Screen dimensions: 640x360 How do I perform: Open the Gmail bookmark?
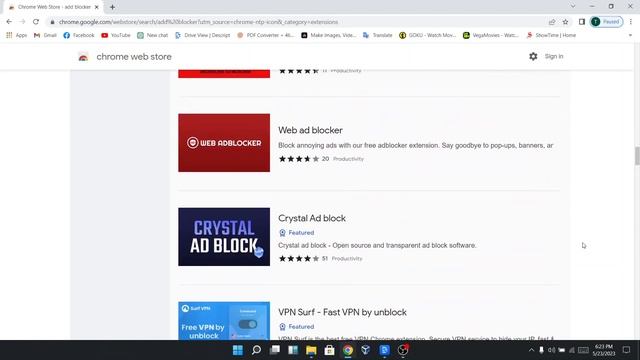pyautogui.click(x=45, y=36)
